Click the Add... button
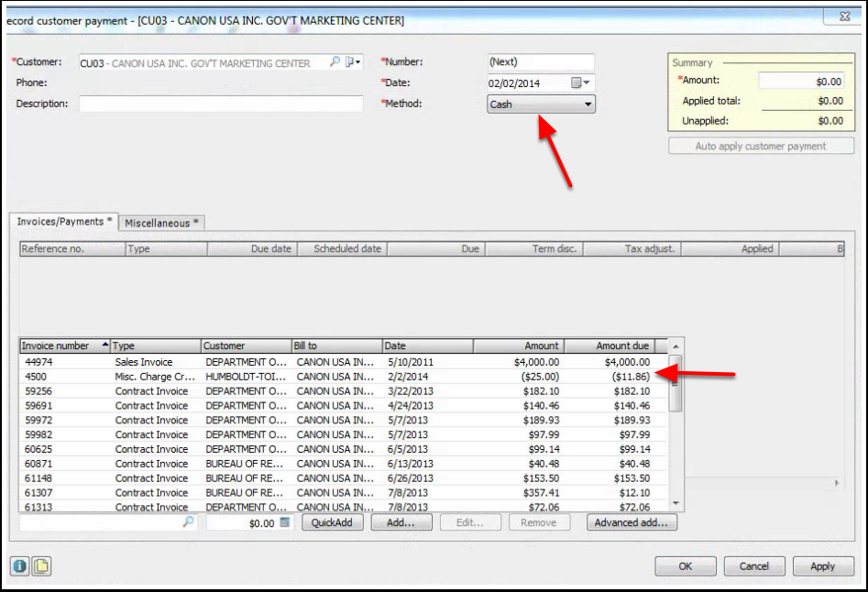868x592 pixels. tap(401, 522)
